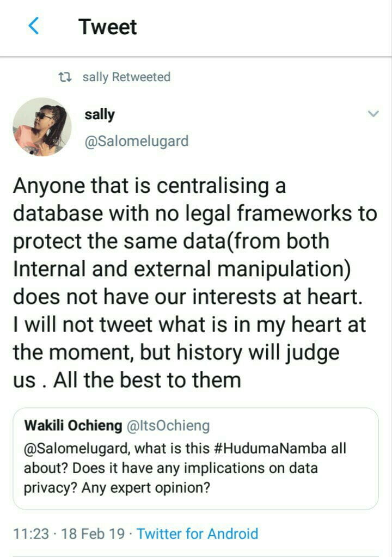Tap the Wakili Ochieng author name
The height and width of the screenshot is (557, 392).
click(x=73, y=426)
